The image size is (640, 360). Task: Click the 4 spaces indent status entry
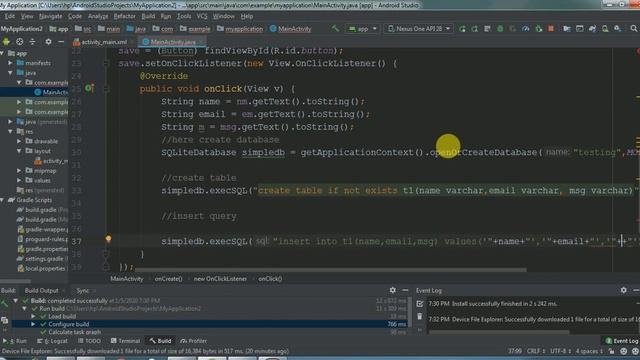(x=589, y=351)
